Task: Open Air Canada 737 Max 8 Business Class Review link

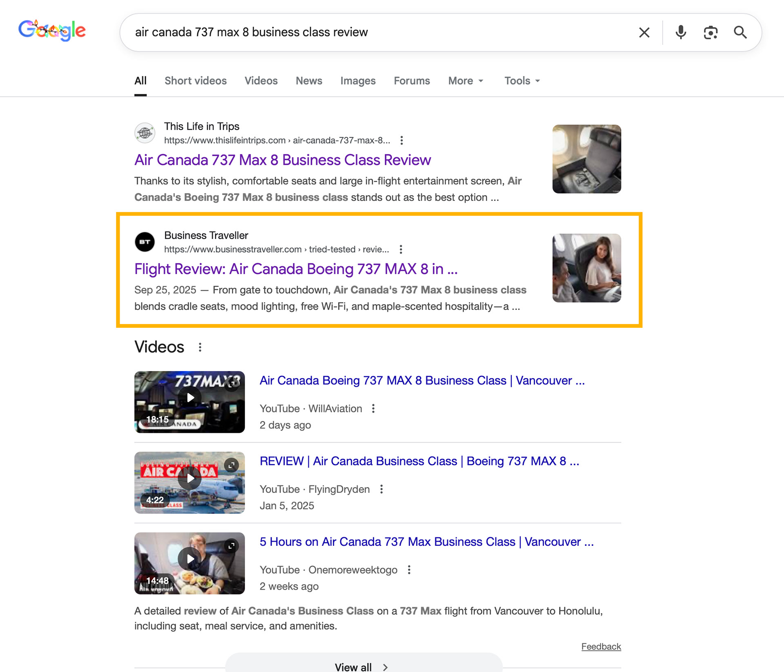Action: tap(283, 160)
